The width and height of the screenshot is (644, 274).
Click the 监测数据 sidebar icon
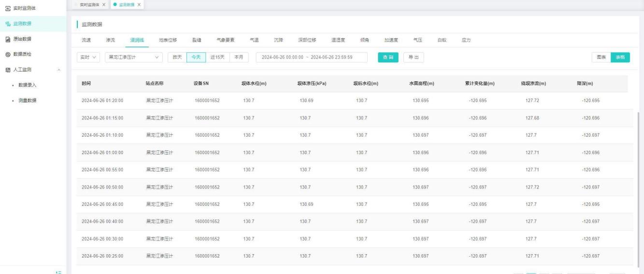coord(8,24)
